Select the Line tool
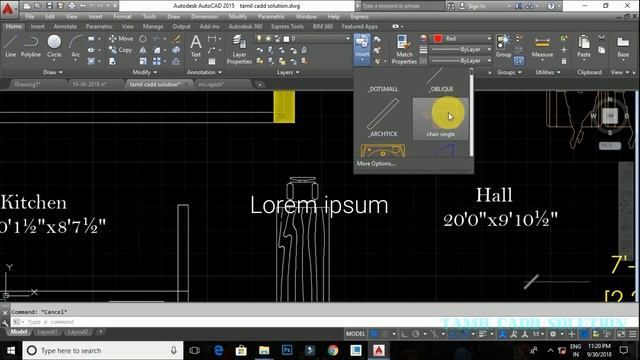This screenshot has width=640, height=360. (x=11, y=46)
